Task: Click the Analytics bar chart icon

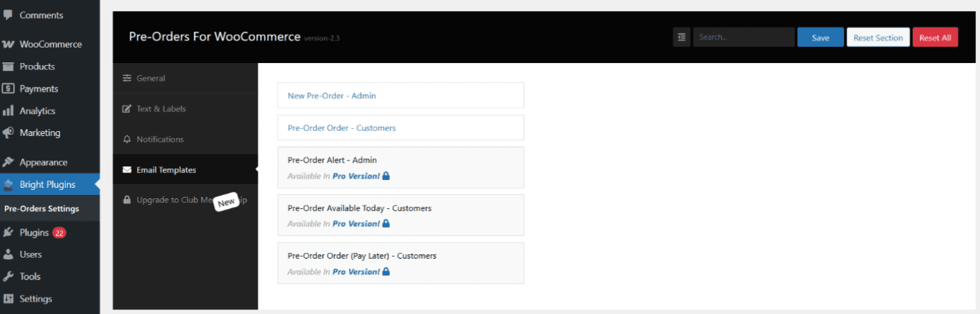Action: [8, 111]
